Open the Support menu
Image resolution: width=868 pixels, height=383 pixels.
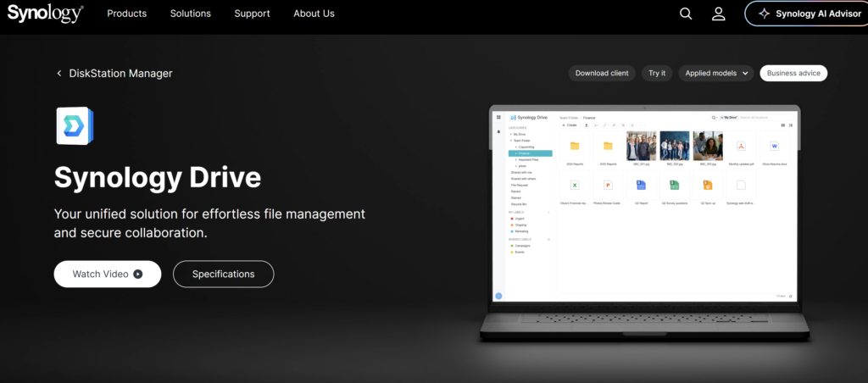(252, 14)
